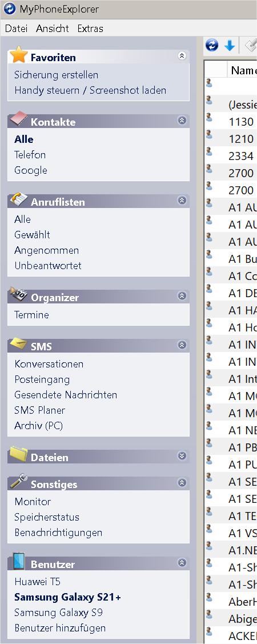Viewport: 257px width, 644px height.
Task: Click the Benutzer phone device icon
Action: coord(18,561)
